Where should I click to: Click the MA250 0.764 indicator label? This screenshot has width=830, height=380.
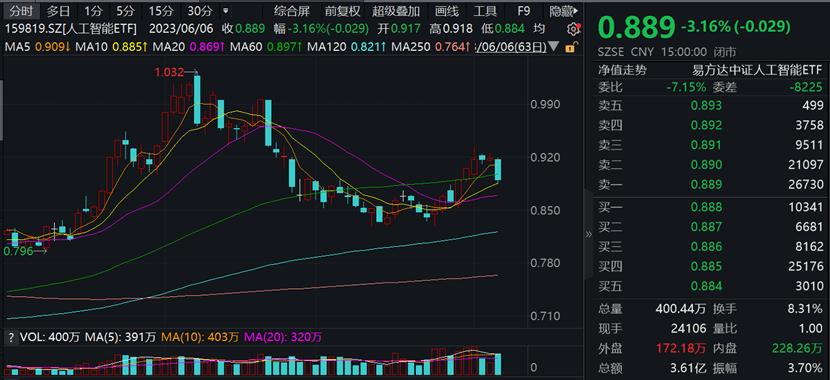(430, 48)
